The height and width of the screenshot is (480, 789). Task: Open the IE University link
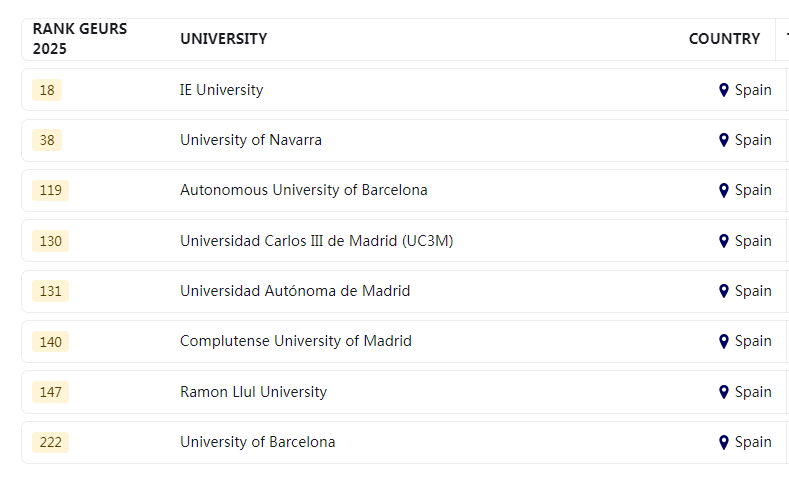click(221, 90)
